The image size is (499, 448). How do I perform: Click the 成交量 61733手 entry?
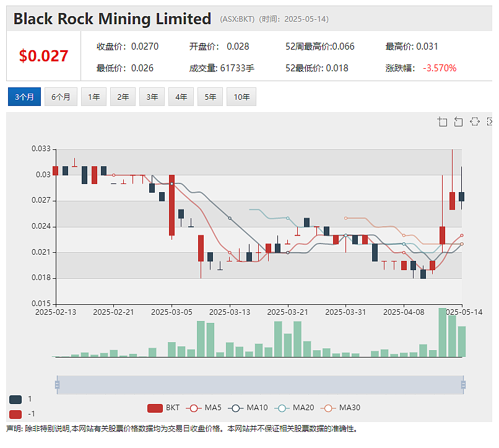222,68
